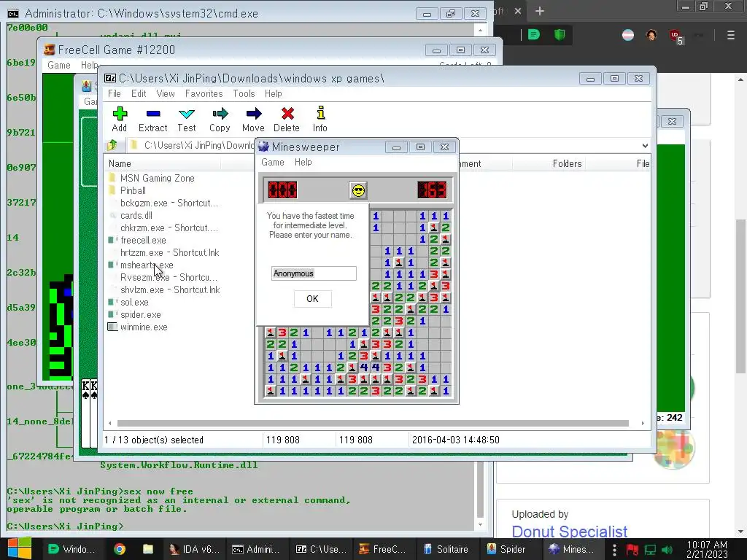This screenshot has height=560, width=747.
Task: Click the red Delete toolbar icon
Action: [287, 119]
